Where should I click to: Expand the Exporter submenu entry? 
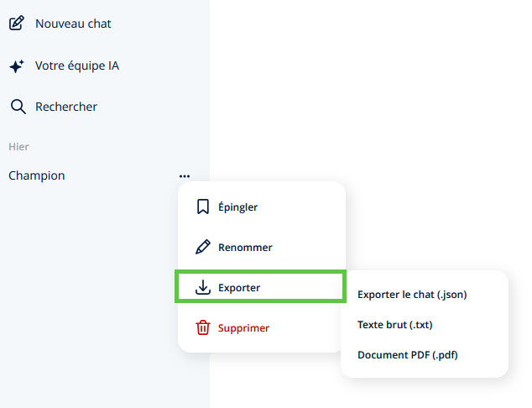click(261, 287)
